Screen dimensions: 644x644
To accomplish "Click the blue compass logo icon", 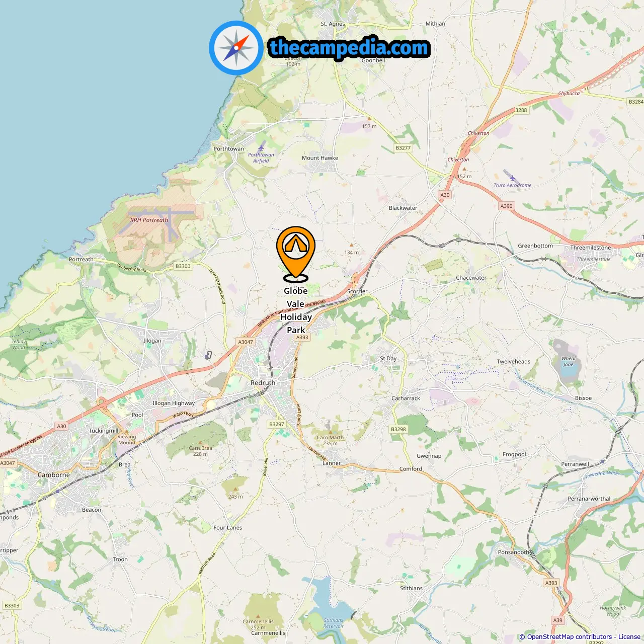I will [x=236, y=48].
